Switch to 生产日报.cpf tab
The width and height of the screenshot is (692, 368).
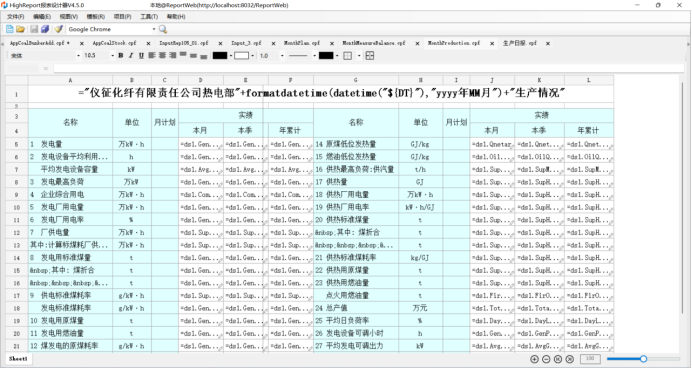(520, 43)
